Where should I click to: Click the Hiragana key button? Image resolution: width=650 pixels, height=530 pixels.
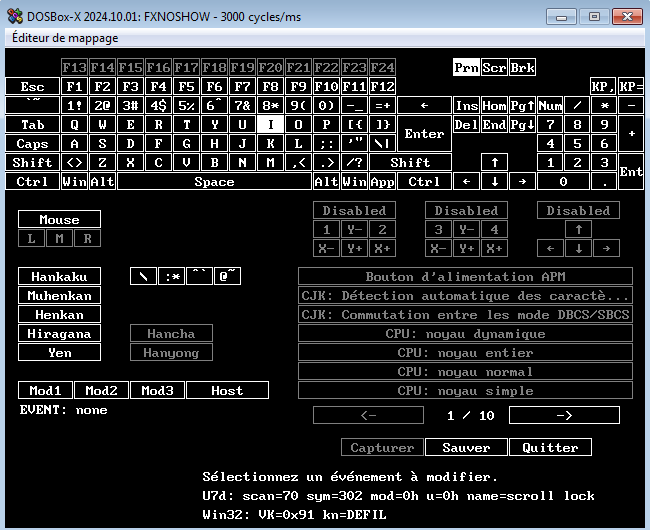tap(59, 334)
